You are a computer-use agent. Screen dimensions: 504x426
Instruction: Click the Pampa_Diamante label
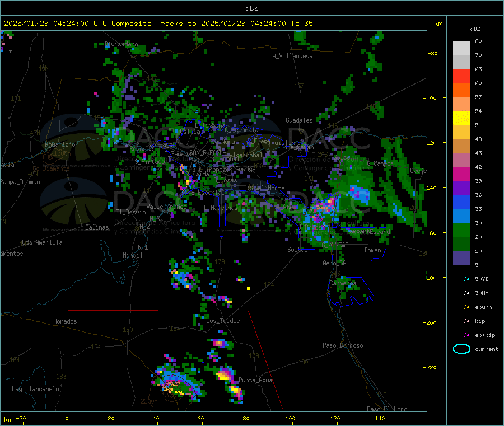24,182
